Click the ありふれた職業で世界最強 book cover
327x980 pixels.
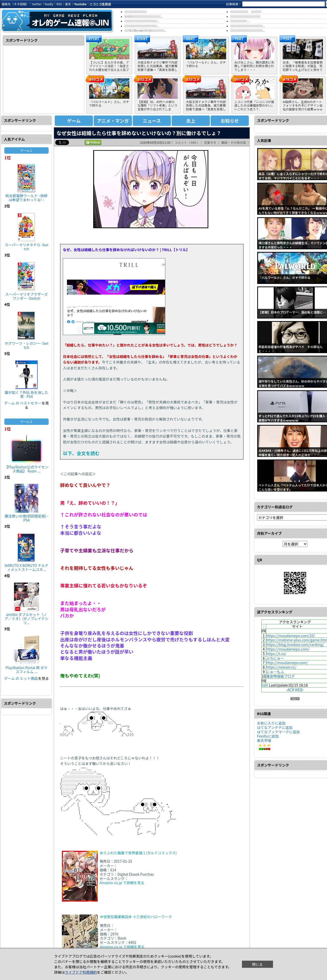[79, 876]
